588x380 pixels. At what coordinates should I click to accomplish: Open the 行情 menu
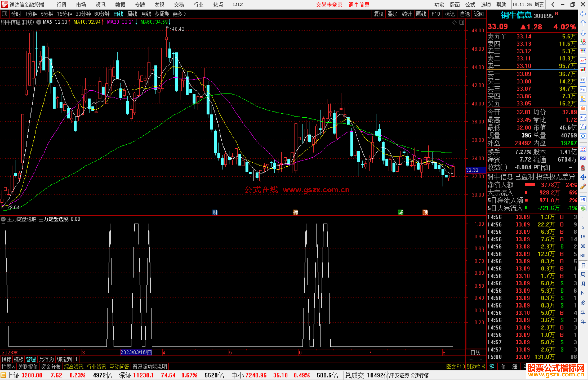tap(62, 5)
